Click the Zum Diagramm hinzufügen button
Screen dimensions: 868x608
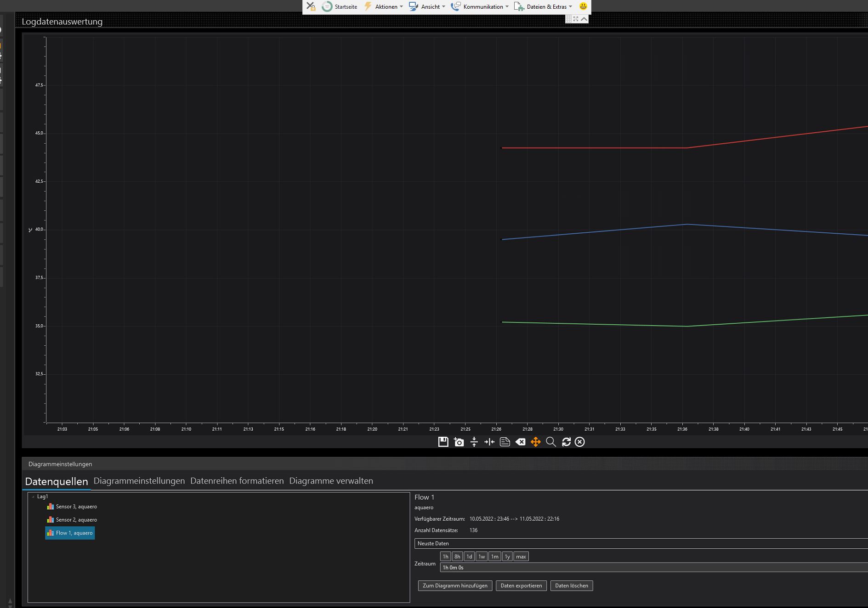pyautogui.click(x=455, y=585)
